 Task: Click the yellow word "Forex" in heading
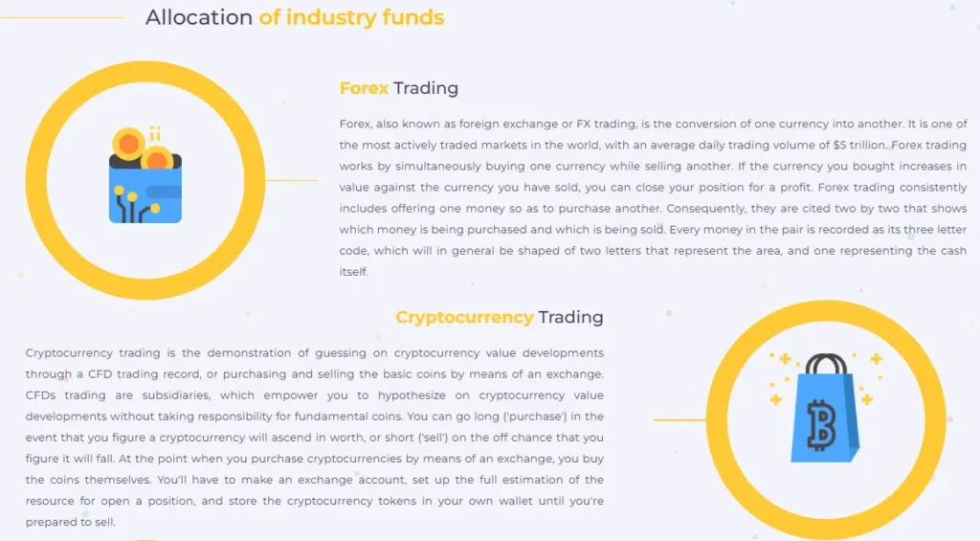tap(364, 88)
